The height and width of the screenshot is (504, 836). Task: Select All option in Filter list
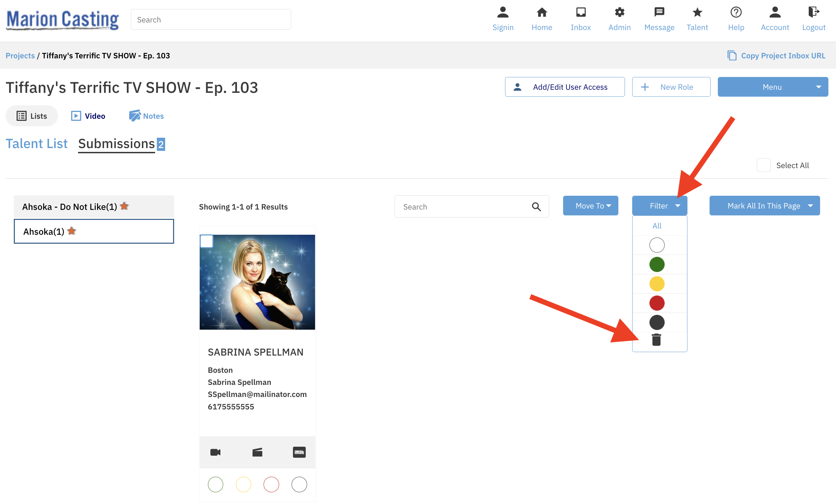coord(657,226)
